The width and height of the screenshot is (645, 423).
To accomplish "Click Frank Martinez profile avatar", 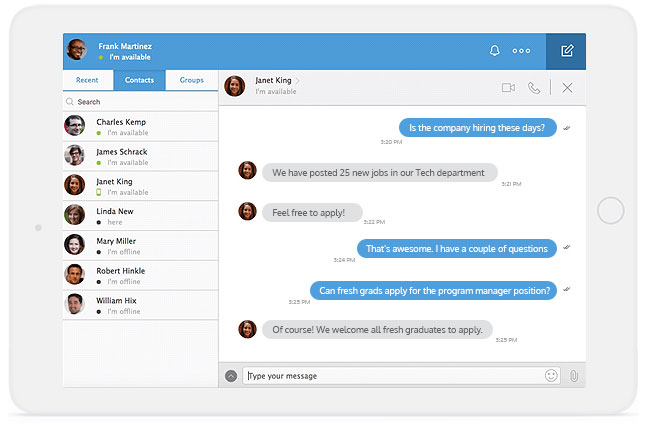I will (x=77, y=50).
